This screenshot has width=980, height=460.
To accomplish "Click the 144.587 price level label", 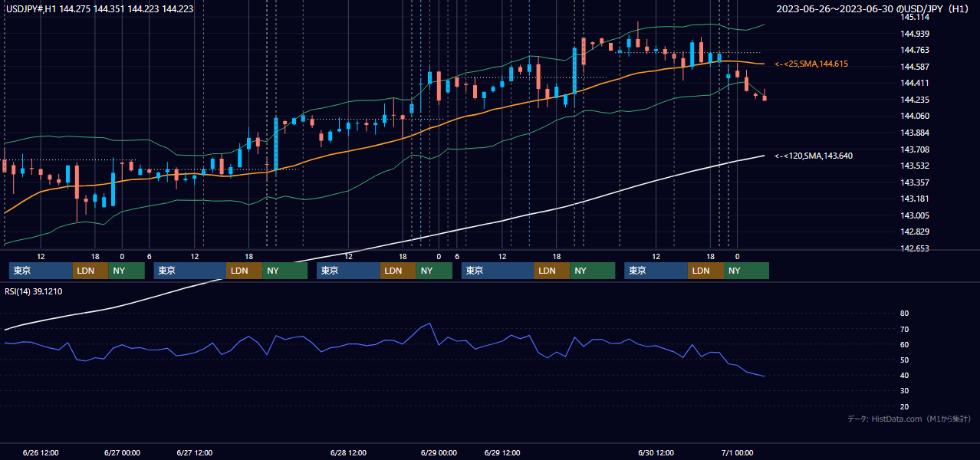I will 915,67.
